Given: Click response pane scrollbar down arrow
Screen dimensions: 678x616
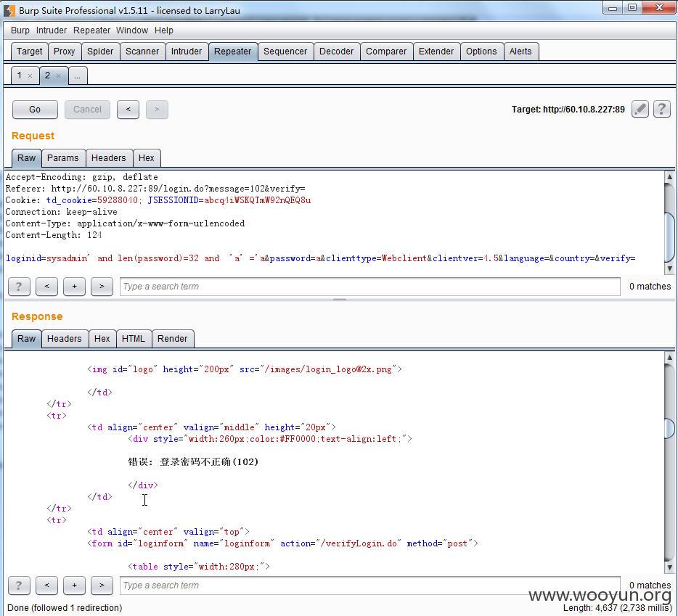Looking at the screenshot, I should click(669, 567).
